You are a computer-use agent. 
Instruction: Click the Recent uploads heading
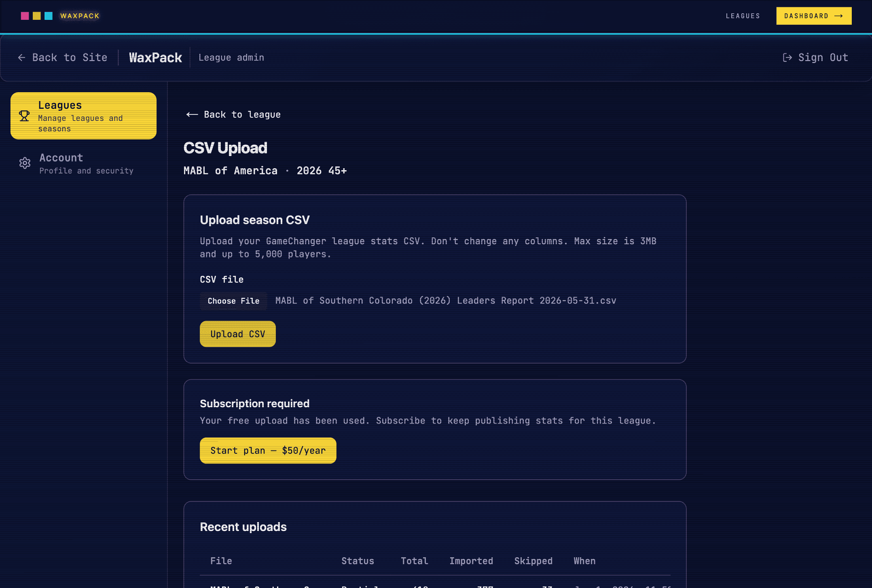point(243,527)
